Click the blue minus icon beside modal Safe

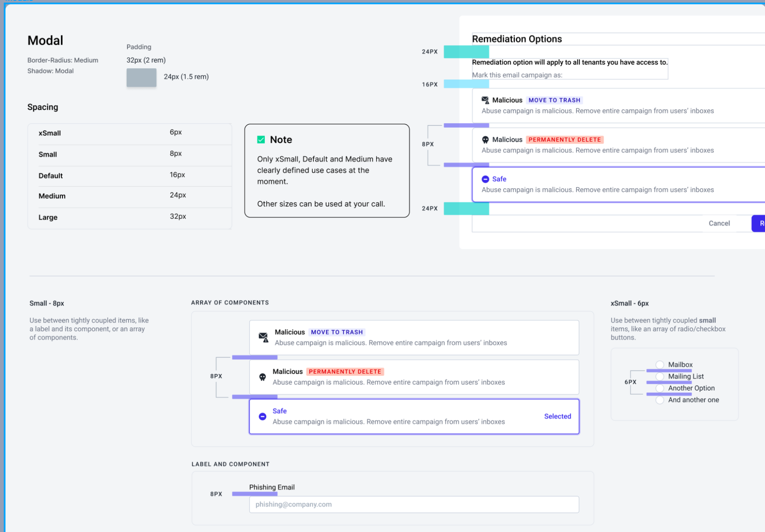click(485, 179)
